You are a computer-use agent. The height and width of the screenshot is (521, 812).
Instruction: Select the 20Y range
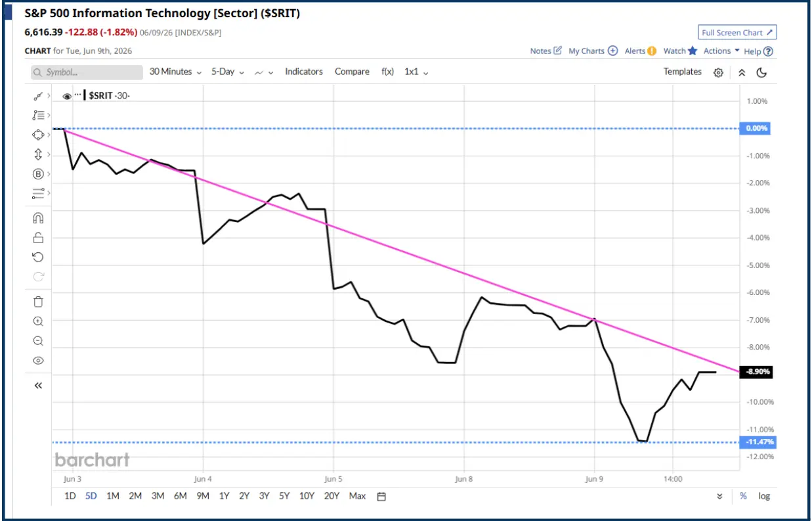[x=331, y=496]
